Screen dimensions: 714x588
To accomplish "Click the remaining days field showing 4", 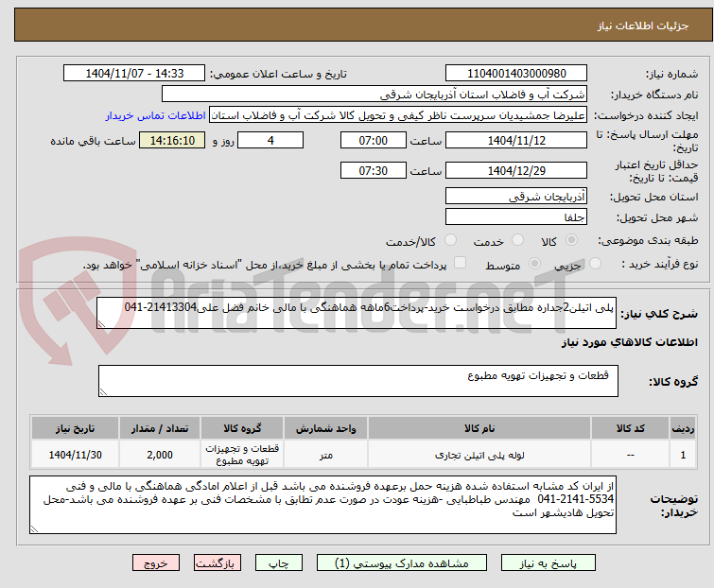I will pos(270,140).
